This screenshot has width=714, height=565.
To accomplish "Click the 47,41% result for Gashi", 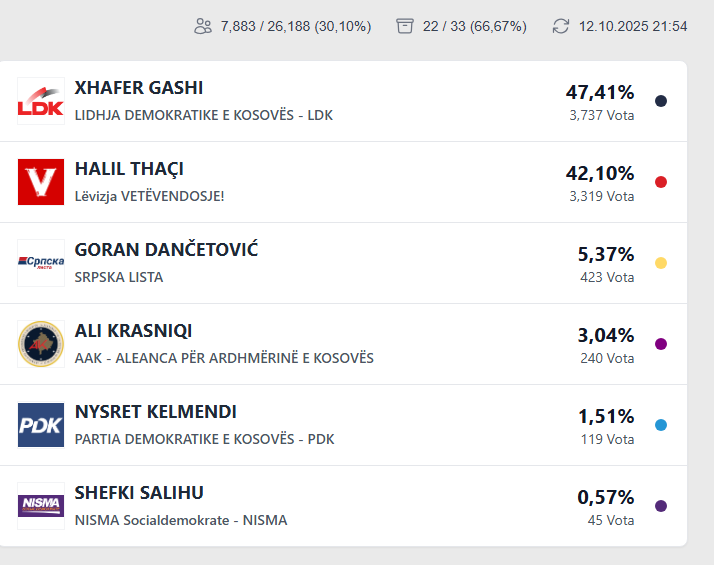I will (x=600, y=93).
